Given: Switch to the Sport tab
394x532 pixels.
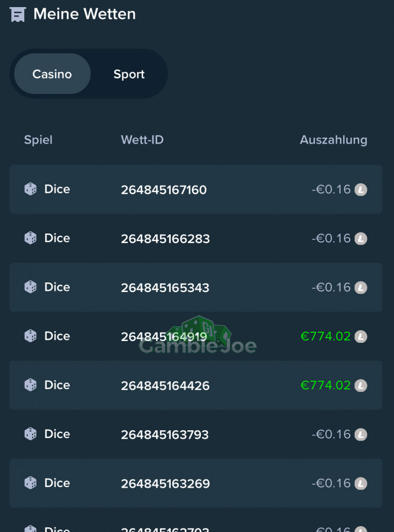Looking at the screenshot, I should [129, 74].
